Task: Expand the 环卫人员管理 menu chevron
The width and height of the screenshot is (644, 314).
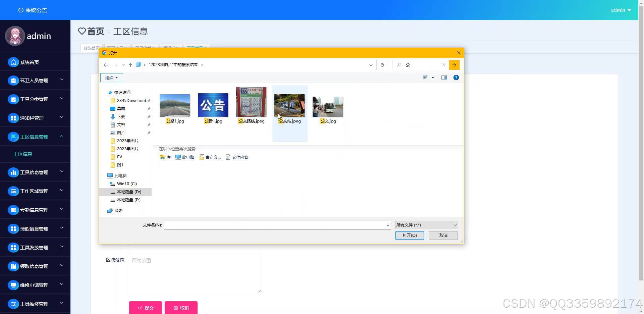Action: pos(62,80)
